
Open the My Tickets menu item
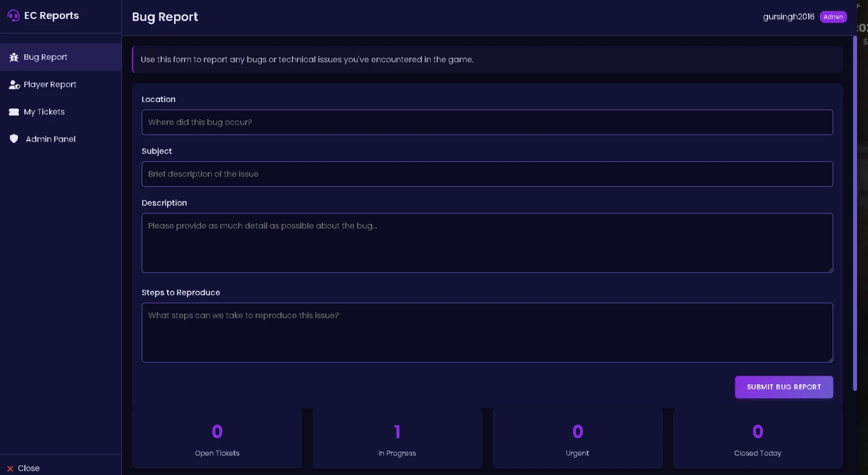click(x=61, y=112)
